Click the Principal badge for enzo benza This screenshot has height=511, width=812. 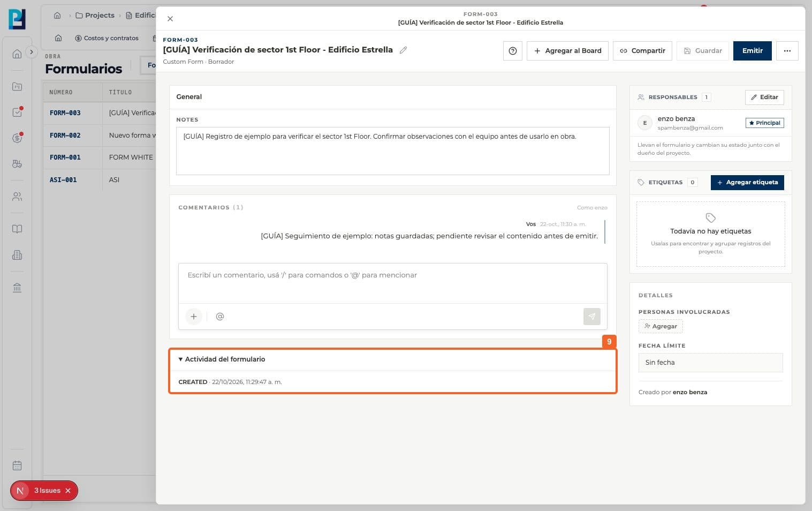764,123
